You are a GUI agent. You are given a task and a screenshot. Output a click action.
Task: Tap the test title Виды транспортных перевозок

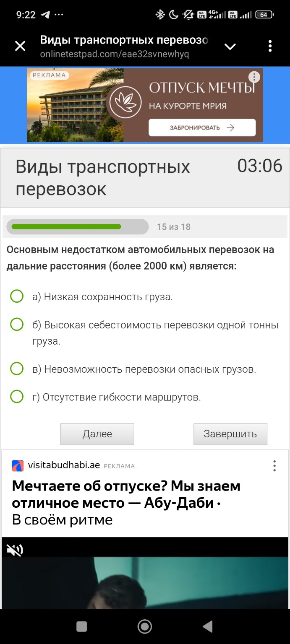[x=103, y=177]
